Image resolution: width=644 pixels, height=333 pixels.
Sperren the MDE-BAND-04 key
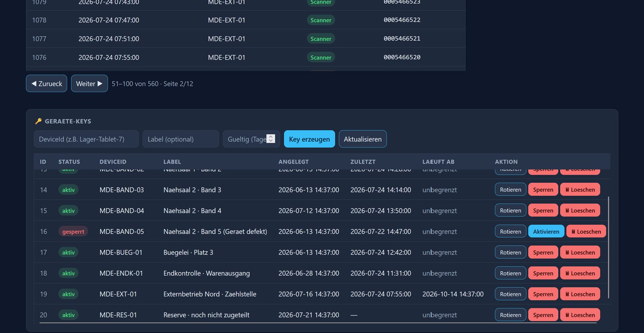coord(543,211)
